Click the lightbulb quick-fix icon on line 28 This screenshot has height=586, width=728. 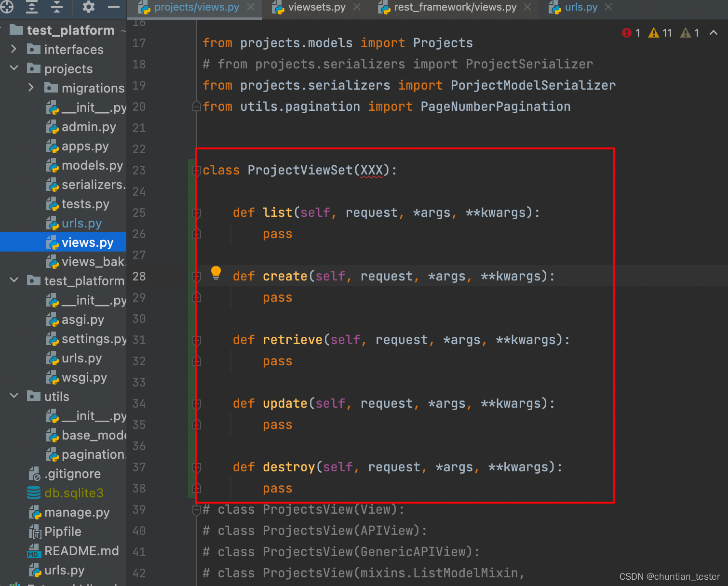(216, 273)
